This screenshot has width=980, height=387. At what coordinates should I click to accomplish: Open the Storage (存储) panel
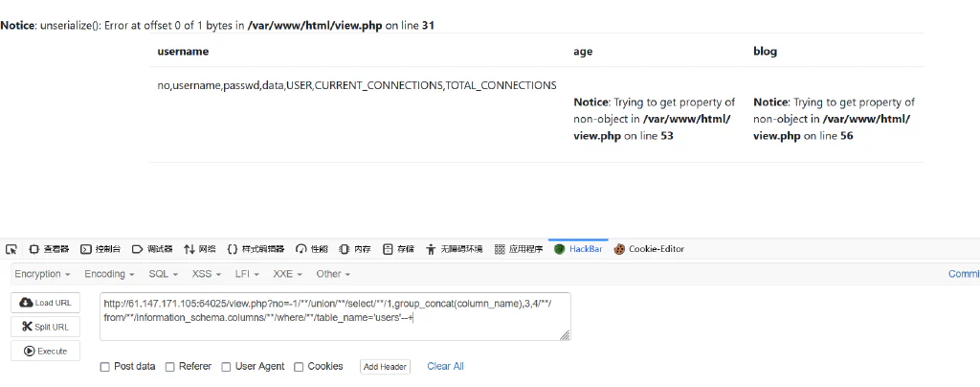(398, 249)
